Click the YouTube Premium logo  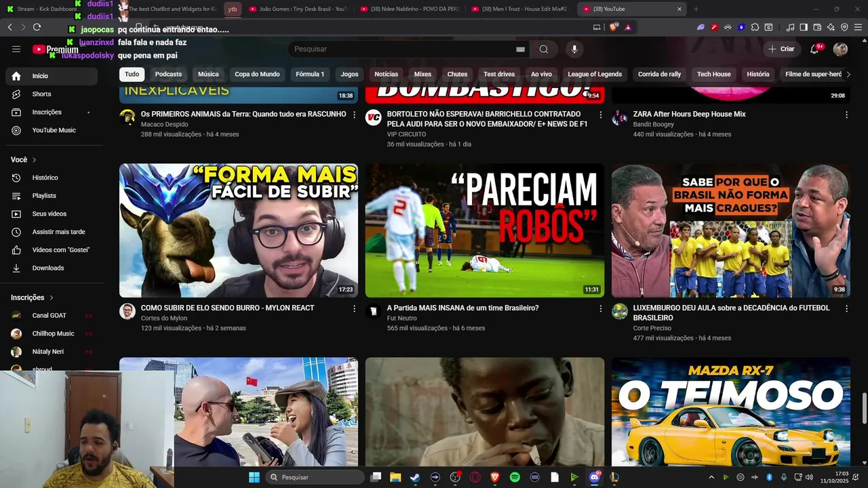56,49
